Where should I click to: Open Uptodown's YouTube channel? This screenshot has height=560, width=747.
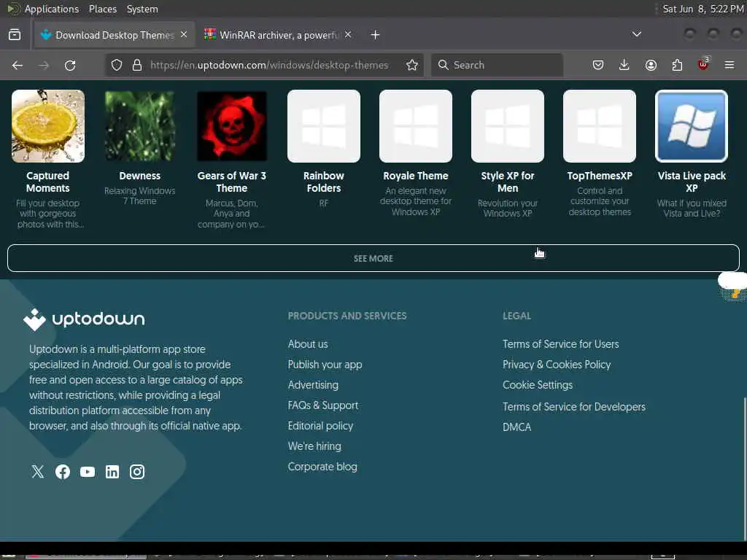click(88, 472)
